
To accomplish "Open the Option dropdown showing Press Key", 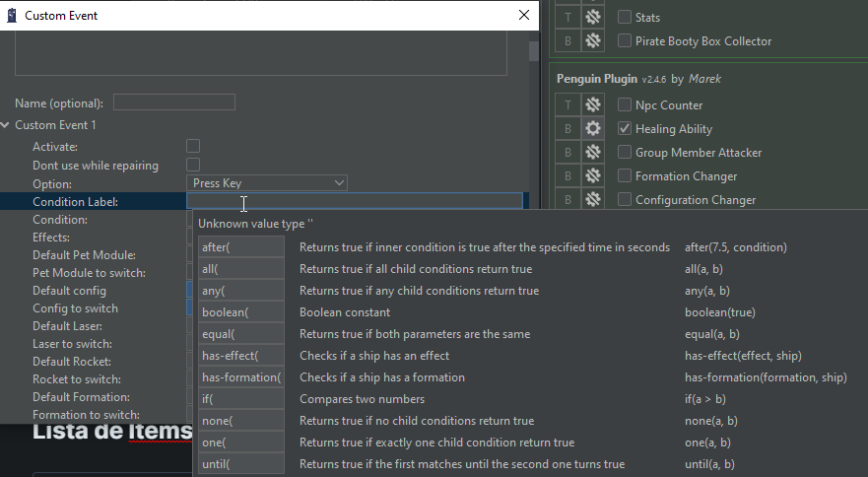I will (267, 183).
